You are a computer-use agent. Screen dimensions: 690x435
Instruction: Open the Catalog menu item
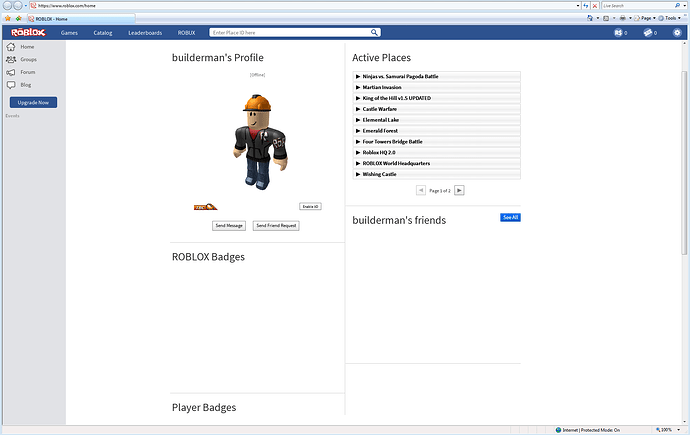point(103,33)
